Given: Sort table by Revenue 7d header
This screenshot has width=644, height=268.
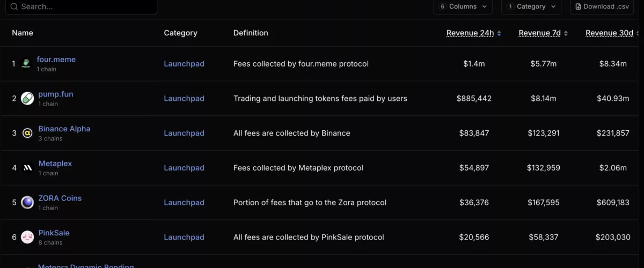Looking at the screenshot, I should pyautogui.click(x=539, y=33).
